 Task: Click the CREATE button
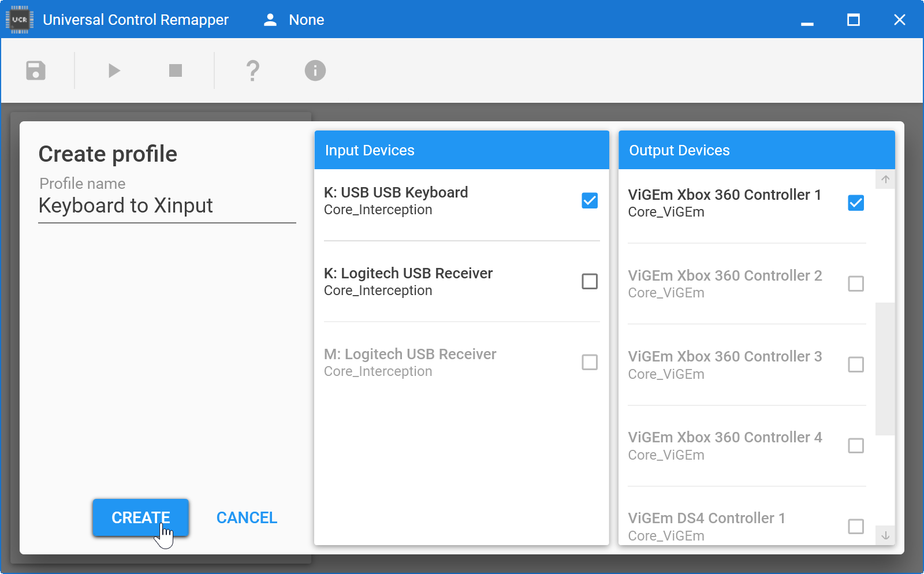coord(140,517)
